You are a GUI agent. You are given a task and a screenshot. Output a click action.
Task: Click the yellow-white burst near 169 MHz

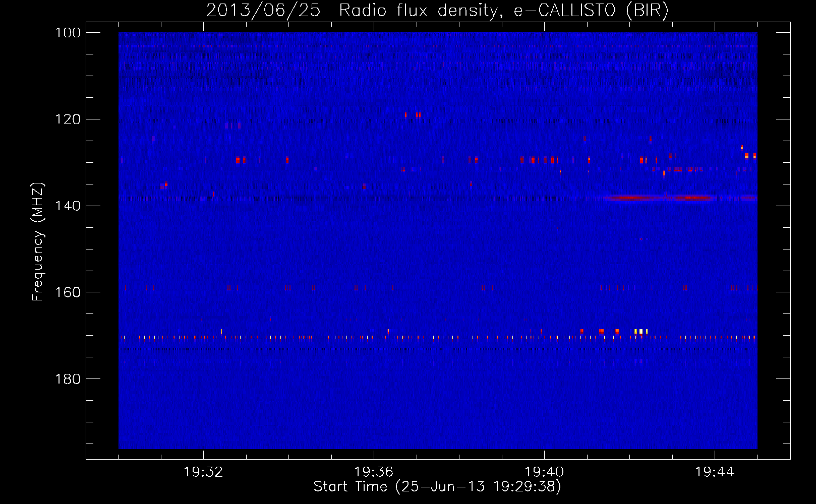tap(640, 331)
